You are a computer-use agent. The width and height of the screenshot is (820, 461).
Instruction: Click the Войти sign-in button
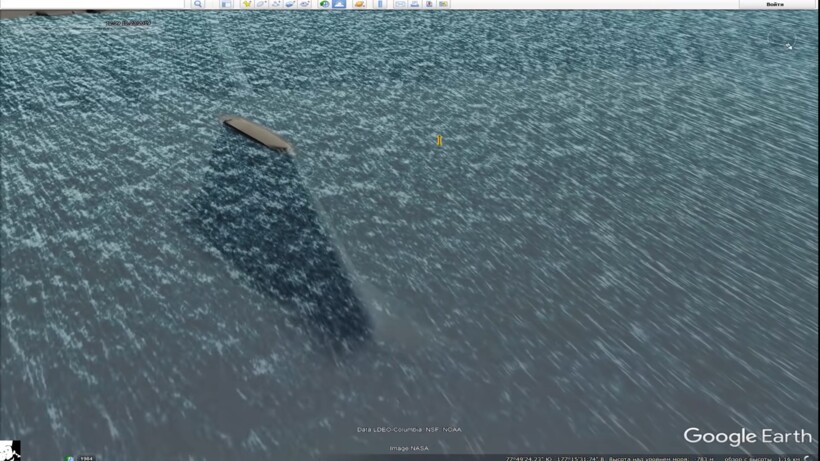coord(774,4)
